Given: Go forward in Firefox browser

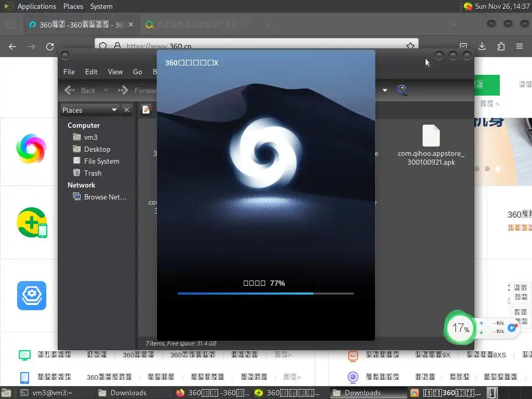Looking at the screenshot, I should pos(31,46).
